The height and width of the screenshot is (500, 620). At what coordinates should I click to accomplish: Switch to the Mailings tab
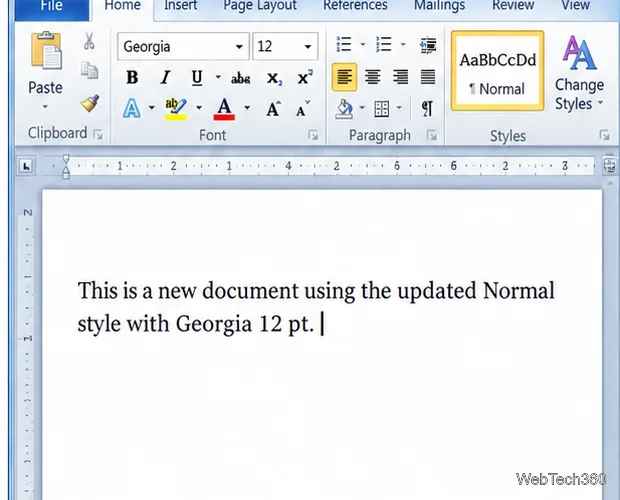pos(439,7)
